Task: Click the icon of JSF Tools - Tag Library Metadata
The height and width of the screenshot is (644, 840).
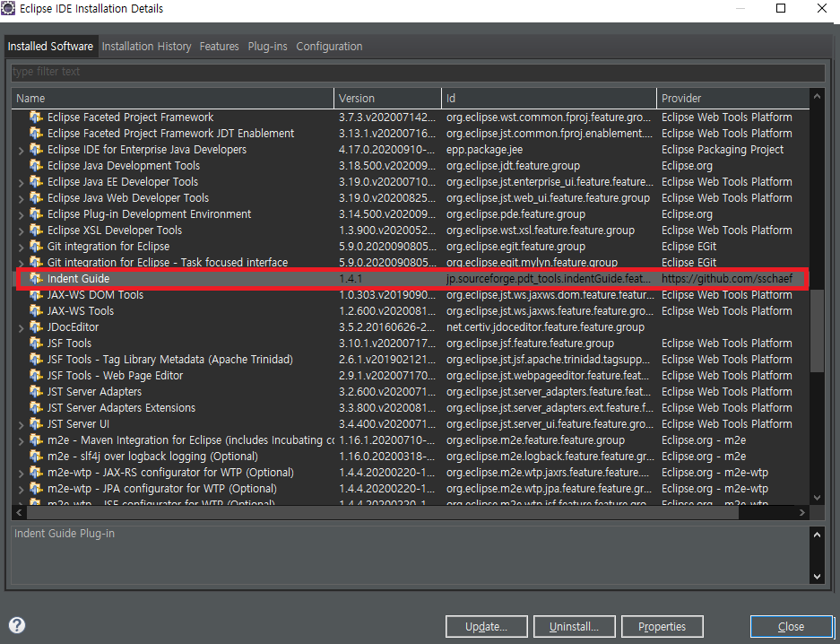Action: (36, 360)
